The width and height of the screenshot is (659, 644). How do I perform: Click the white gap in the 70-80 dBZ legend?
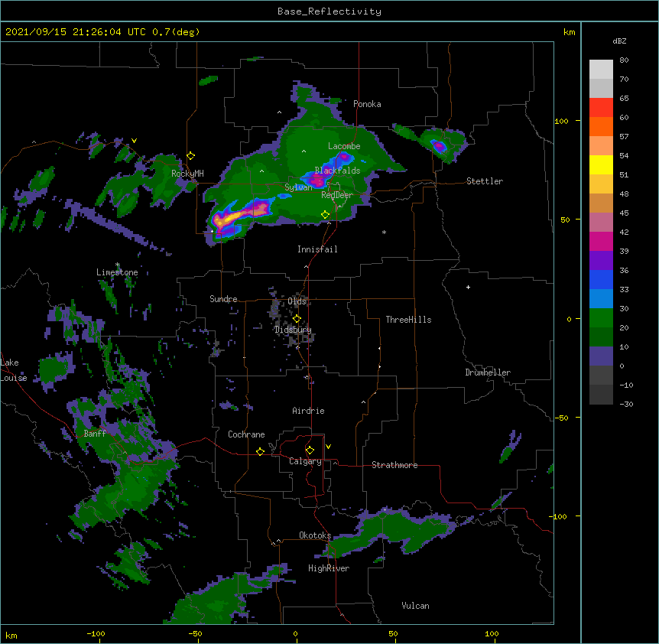(601, 70)
